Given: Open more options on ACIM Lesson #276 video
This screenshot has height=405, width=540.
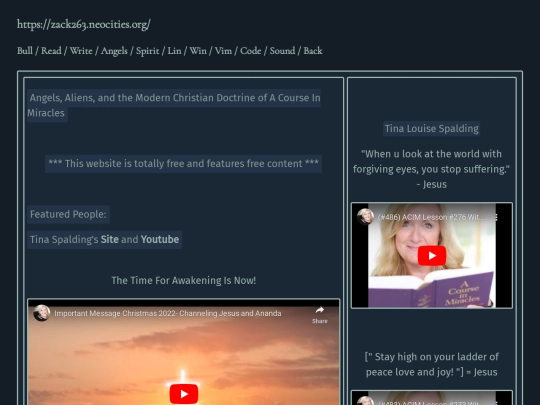Looking at the screenshot, I should tap(496, 217).
